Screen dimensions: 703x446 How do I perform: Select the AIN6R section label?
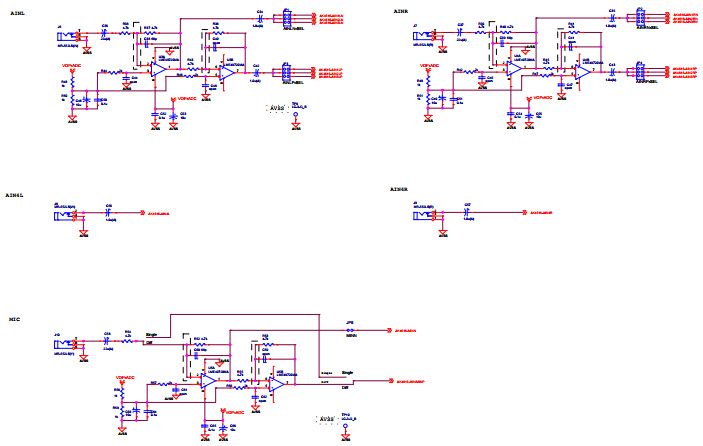pyautogui.click(x=399, y=190)
